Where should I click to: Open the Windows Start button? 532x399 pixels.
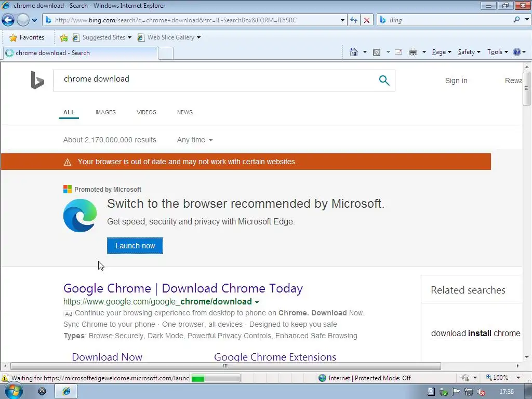click(x=14, y=391)
